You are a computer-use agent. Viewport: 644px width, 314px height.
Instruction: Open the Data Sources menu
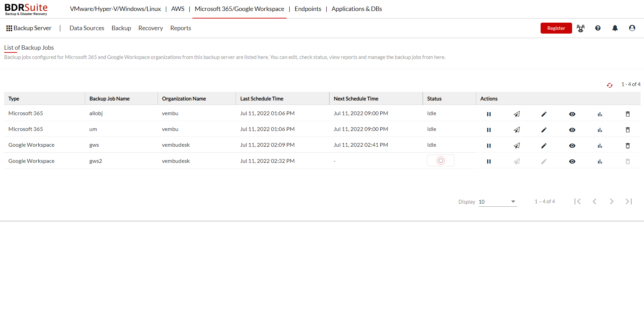(x=87, y=28)
